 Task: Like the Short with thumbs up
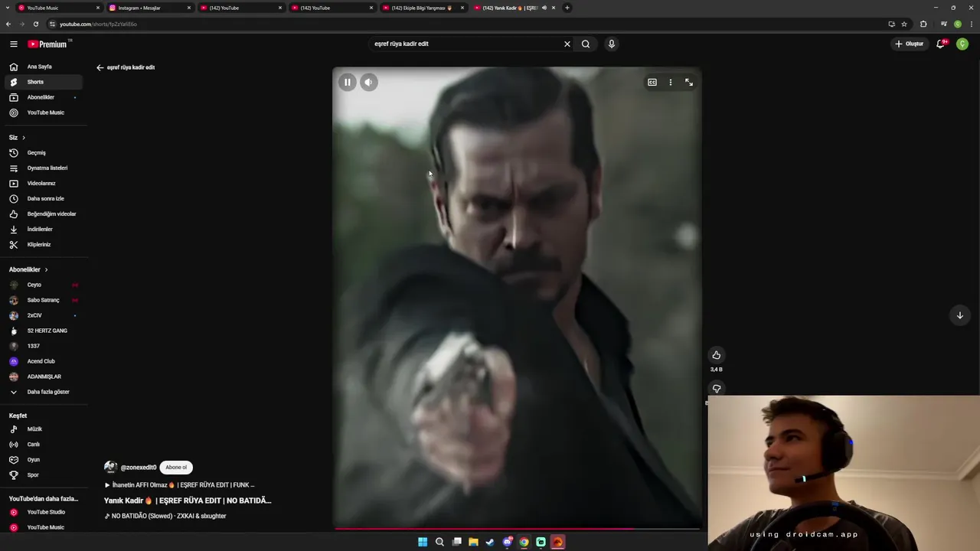coord(716,354)
